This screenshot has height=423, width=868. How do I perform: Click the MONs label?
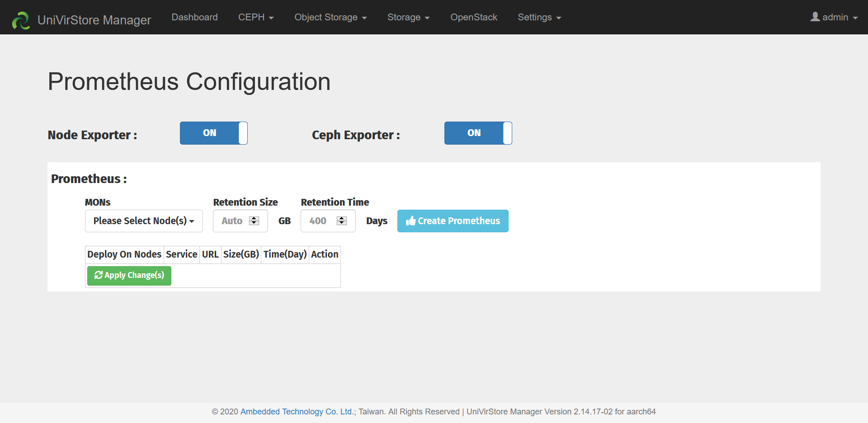98,202
